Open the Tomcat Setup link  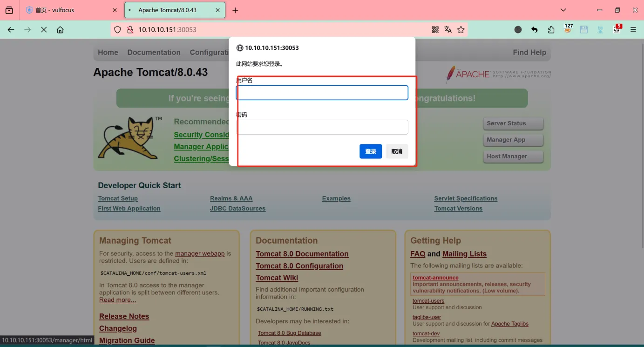pyautogui.click(x=118, y=198)
